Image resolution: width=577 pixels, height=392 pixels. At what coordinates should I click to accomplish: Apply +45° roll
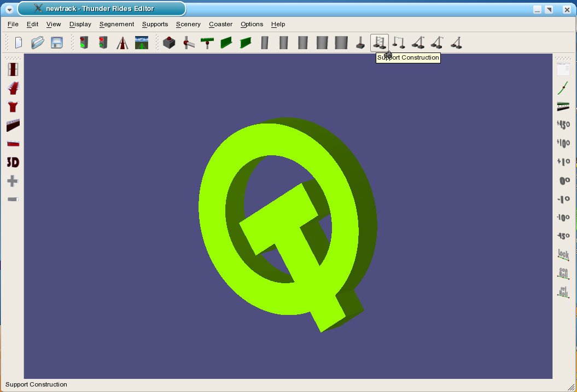point(563,125)
